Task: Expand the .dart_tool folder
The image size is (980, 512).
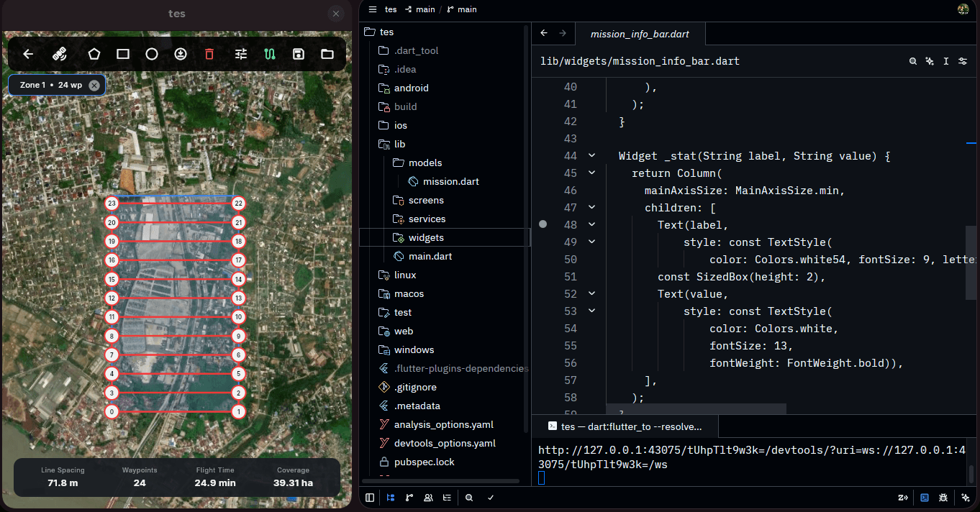Action: pos(444,50)
